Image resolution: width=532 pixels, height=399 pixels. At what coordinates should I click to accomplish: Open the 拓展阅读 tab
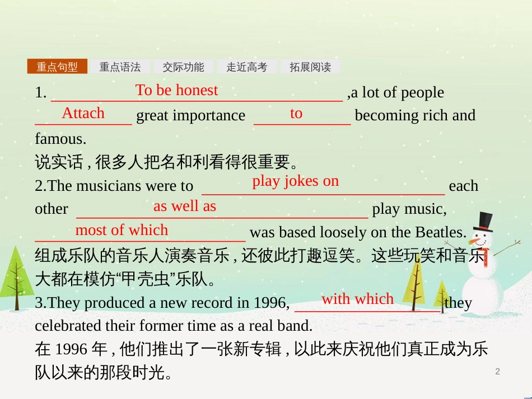point(310,67)
